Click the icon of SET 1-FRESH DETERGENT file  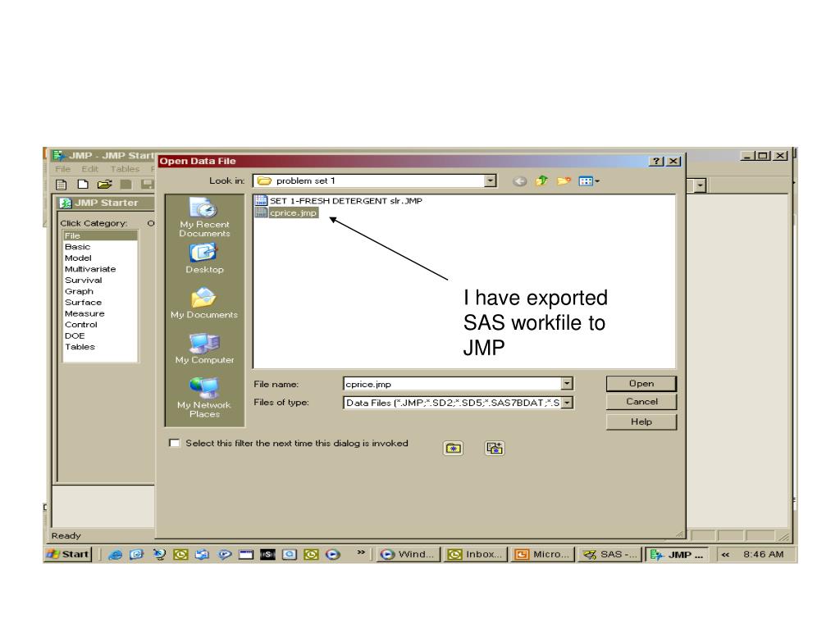[x=261, y=200]
